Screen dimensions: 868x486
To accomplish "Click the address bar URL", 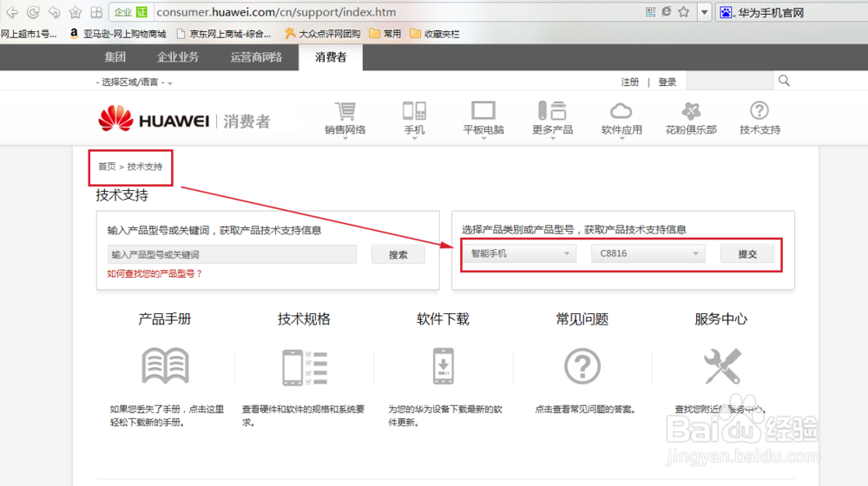I will click(276, 11).
